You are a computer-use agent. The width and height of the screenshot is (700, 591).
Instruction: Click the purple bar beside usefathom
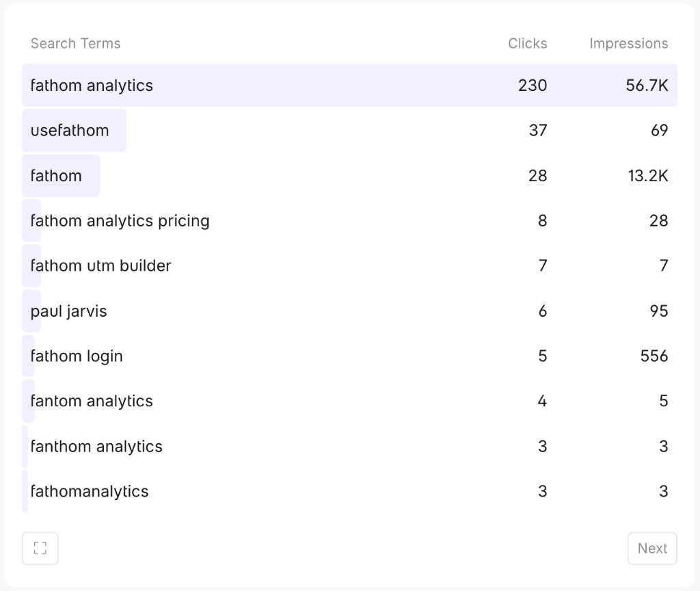point(74,131)
